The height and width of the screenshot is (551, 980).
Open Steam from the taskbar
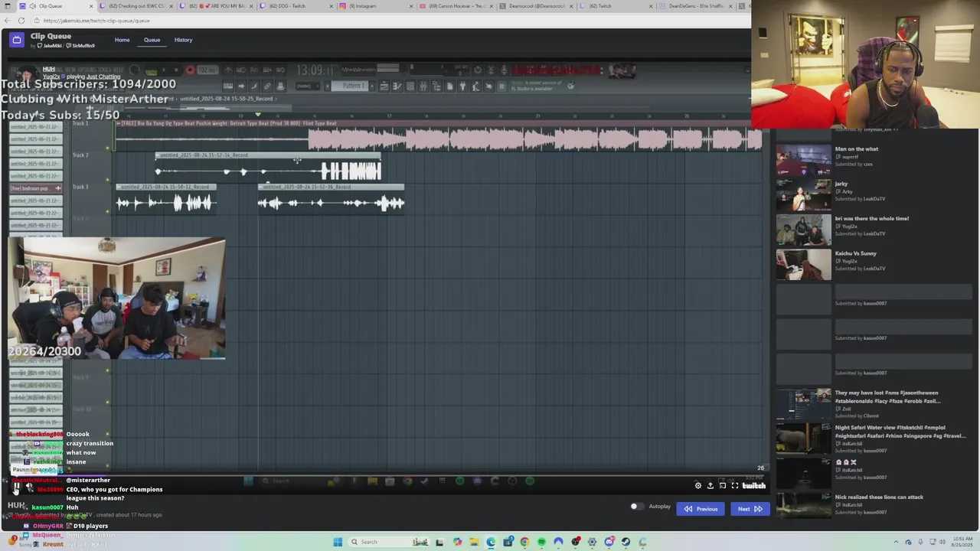coord(626,542)
